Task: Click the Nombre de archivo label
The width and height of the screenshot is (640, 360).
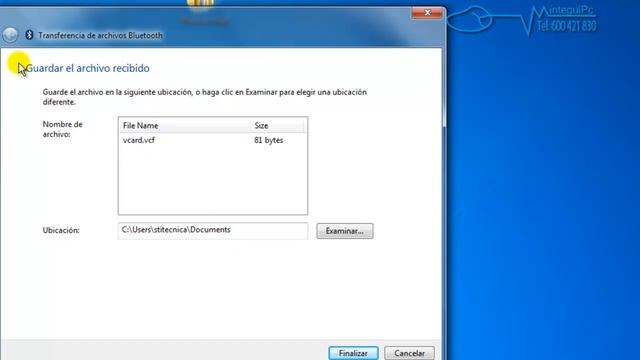Action: point(62,129)
